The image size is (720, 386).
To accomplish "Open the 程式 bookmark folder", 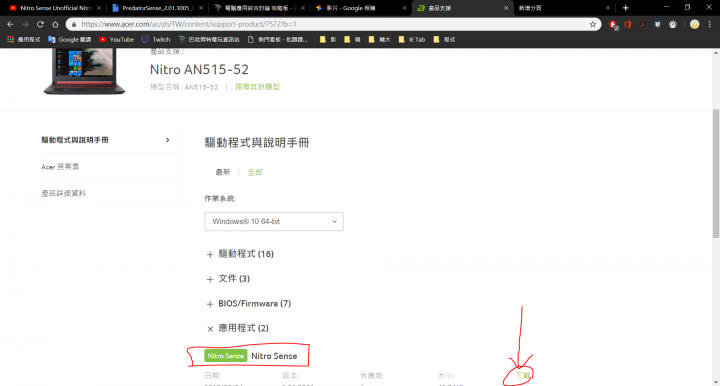I will pyautogui.click(x=444, y=39).
